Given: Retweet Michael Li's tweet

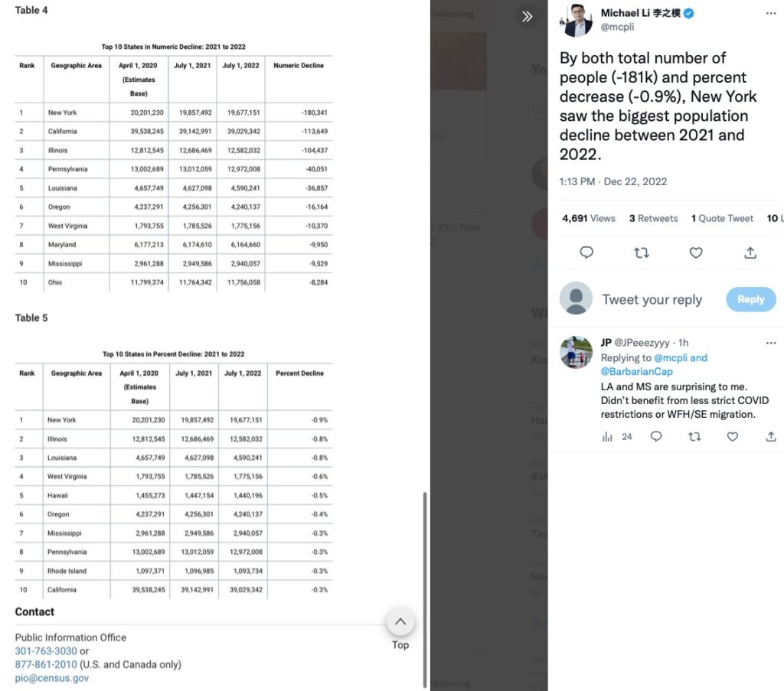Looking at the screenshot, I should [x=642, y=253].
